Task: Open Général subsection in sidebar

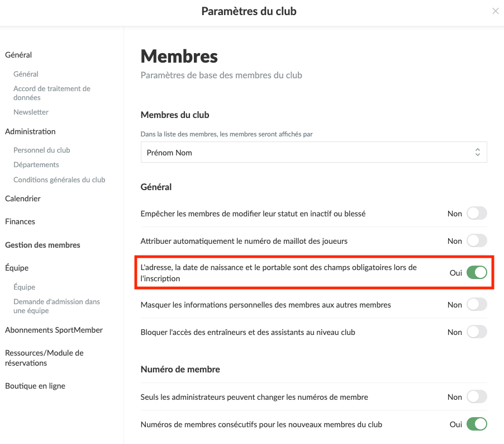Action: (x=26, y=74)
